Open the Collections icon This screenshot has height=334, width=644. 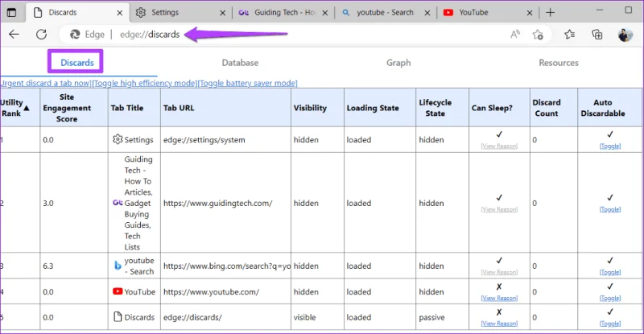tap(597, 35)
